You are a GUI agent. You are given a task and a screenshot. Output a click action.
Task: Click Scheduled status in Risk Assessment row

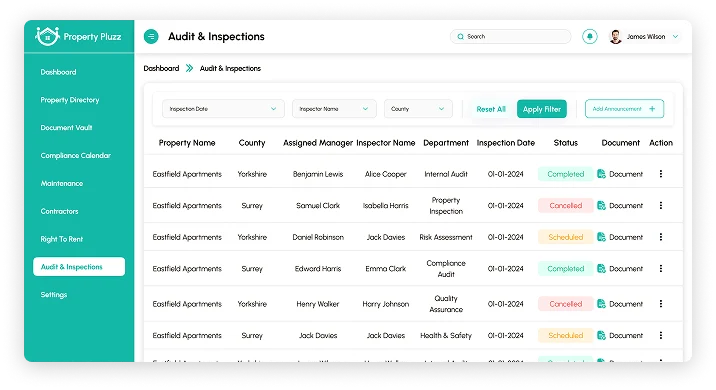coord(565,237)
